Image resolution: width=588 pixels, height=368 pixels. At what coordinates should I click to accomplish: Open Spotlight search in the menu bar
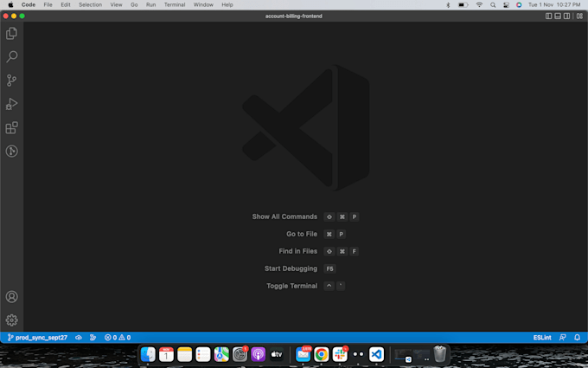pos(492,4)
